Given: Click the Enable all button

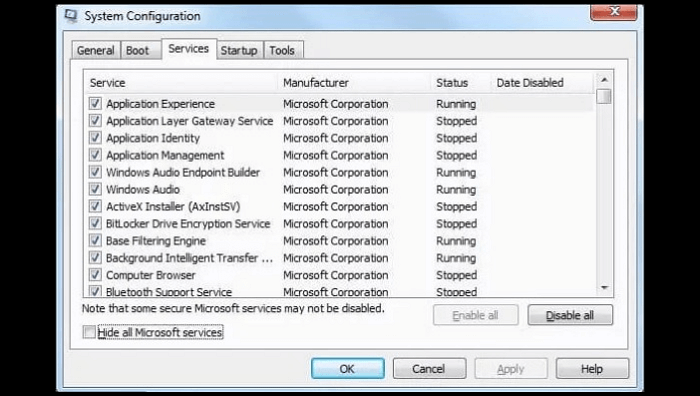Looking at the screenshot, I should pos(475,315).
